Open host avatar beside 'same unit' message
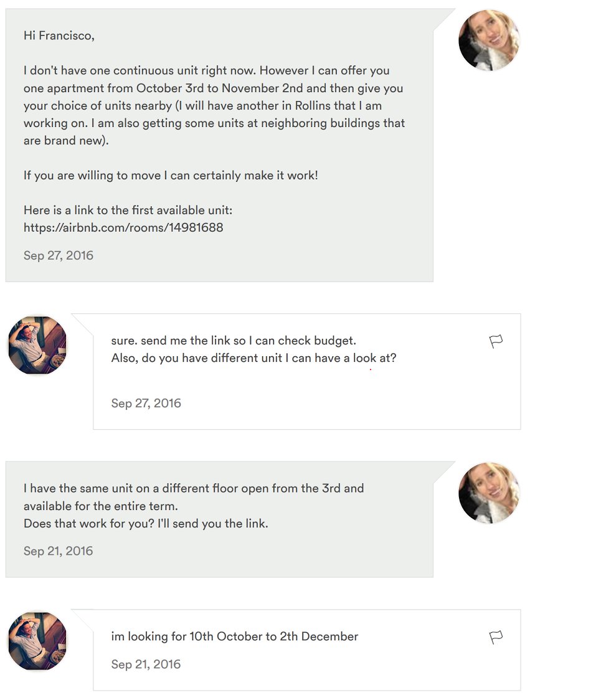 pos(489,493)
